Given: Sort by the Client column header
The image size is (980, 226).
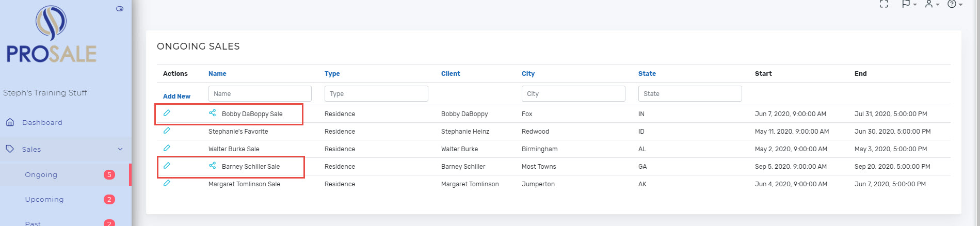Looking at the screenshot, I should pyautogui.click(x=451, y=74).
